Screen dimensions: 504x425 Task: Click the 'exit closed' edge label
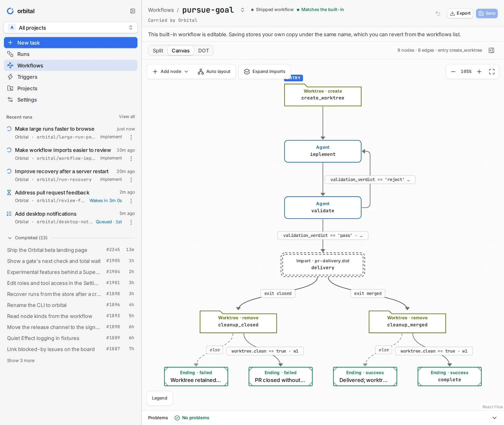point(278,294)
